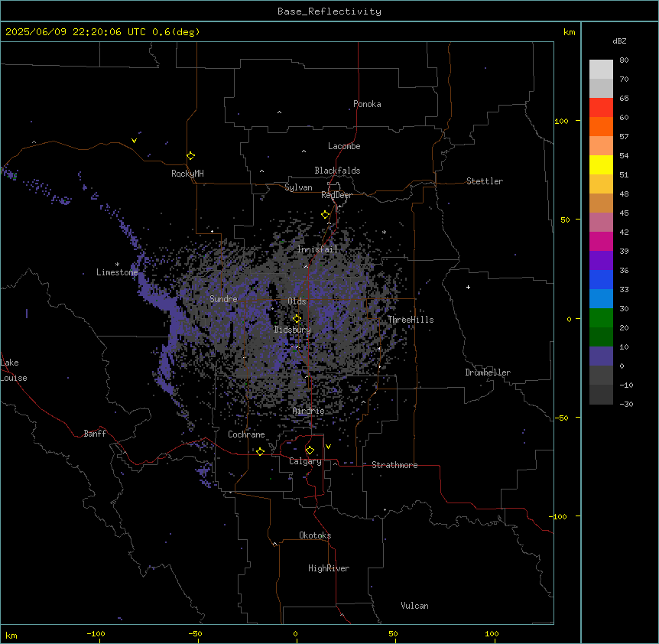Click the Banff label on the map
Screen dimensions: 659x644
coord(95,434)
